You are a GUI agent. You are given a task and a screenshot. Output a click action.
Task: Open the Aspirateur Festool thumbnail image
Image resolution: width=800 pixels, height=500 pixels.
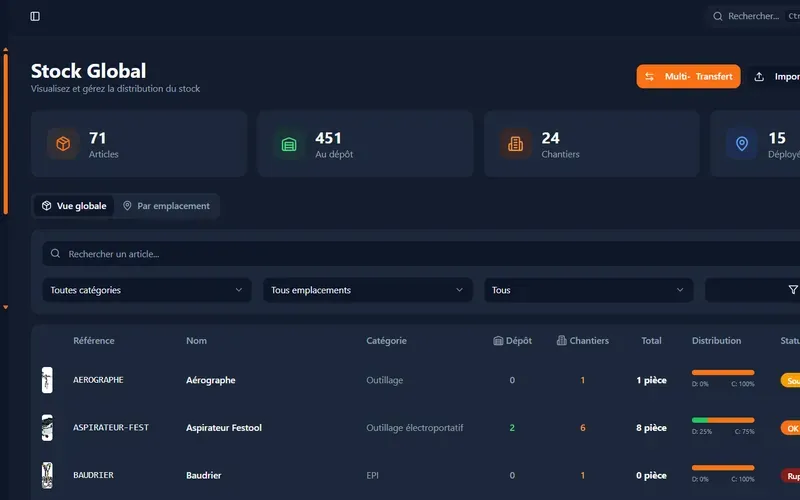pyautogui.click(x=47, y=428)
